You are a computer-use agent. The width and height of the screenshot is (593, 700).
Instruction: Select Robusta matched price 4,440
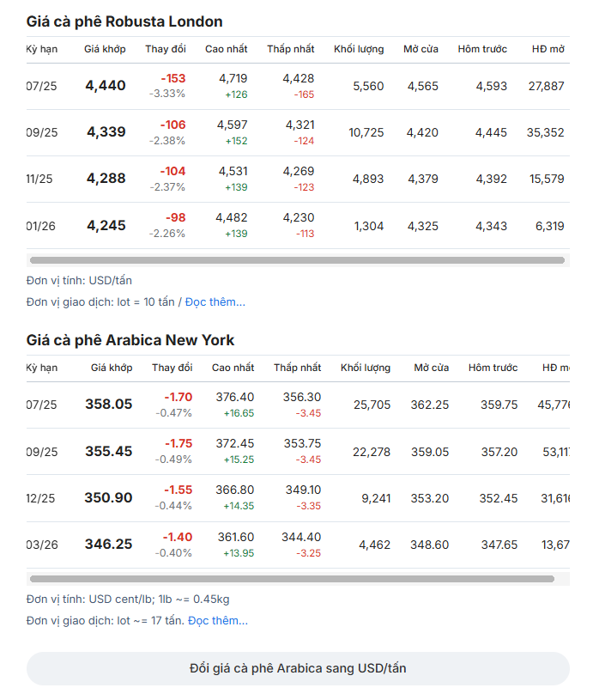[x=106, y=86]
